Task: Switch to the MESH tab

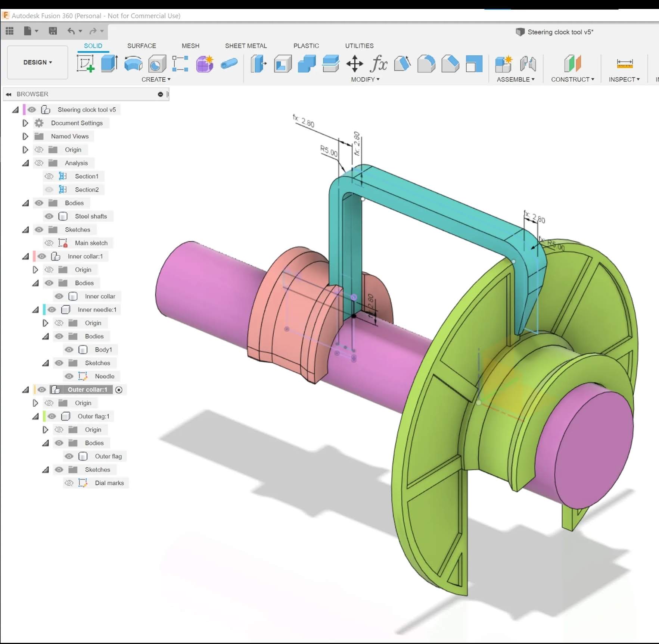Action: tap(190, 46)
